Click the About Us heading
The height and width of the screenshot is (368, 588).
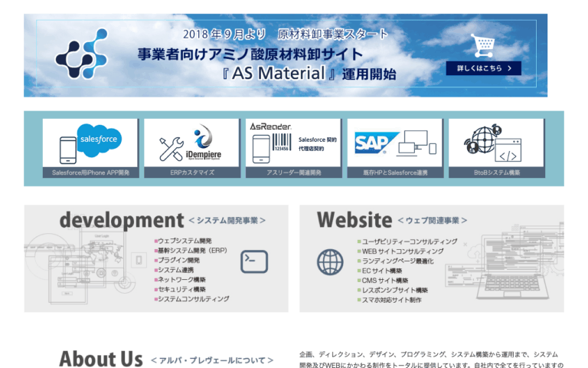(x=101, y=359)
